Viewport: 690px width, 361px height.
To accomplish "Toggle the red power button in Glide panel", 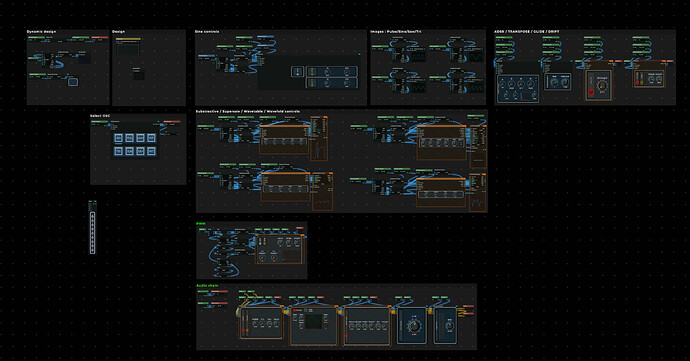I will click(x=591, y=92).
